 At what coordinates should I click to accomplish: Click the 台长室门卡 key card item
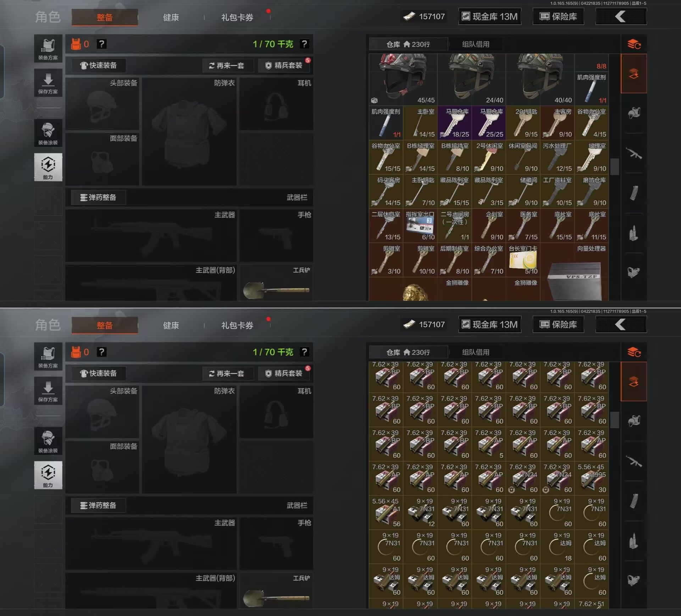523,260
